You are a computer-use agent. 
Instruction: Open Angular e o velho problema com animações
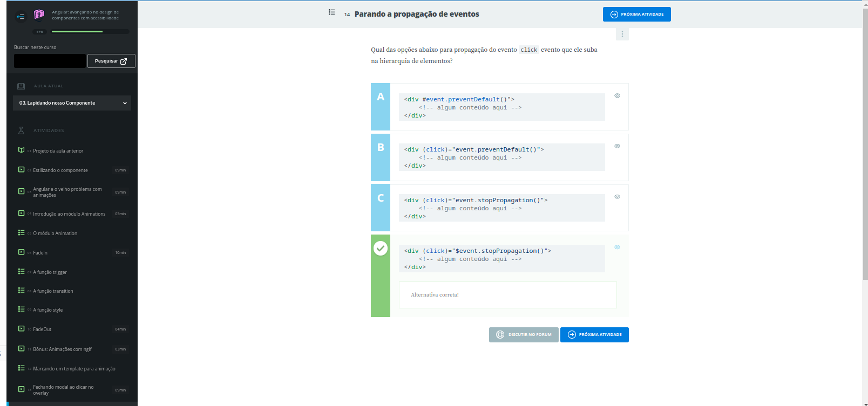tap(67, 192)
